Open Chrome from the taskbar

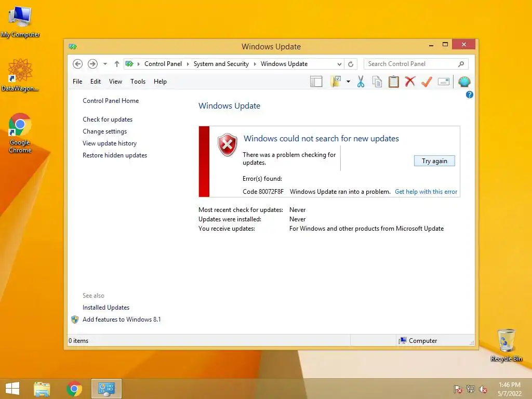tap(74, 389)
